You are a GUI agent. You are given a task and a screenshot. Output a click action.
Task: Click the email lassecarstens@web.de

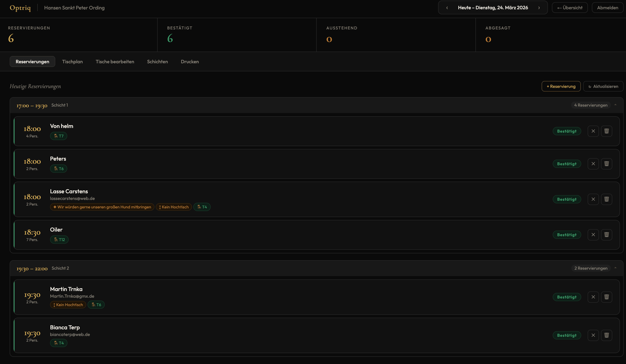pyautogui.click(x=72, y=199)
